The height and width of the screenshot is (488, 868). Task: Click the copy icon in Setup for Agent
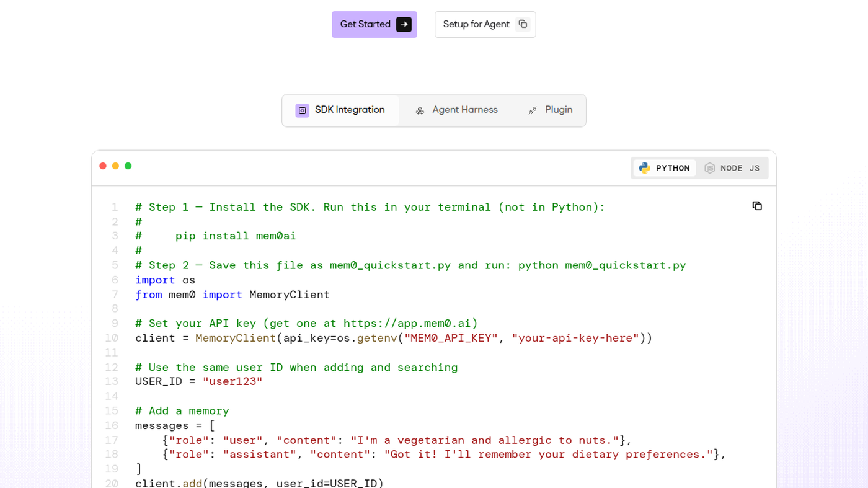523,24
